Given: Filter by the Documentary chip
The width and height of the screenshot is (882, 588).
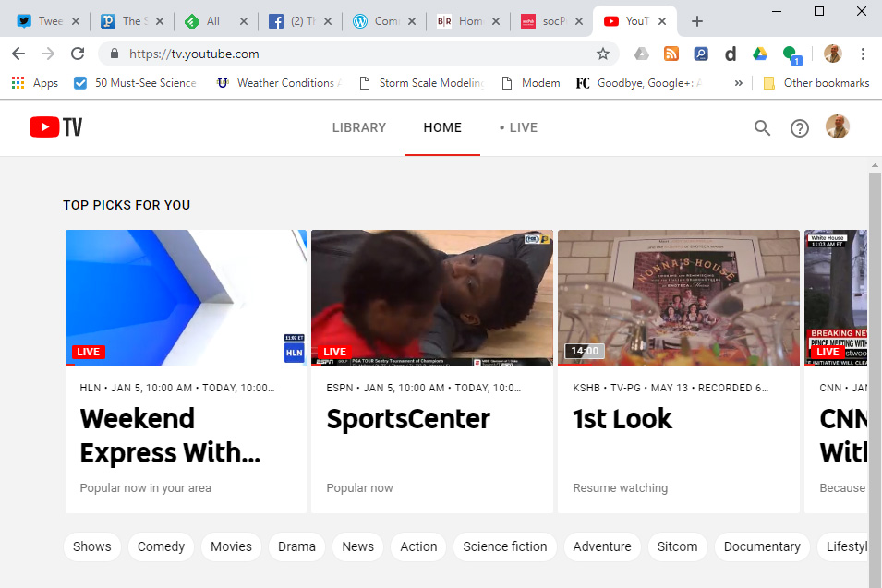Looking at the screenshot, I should 762,546.
